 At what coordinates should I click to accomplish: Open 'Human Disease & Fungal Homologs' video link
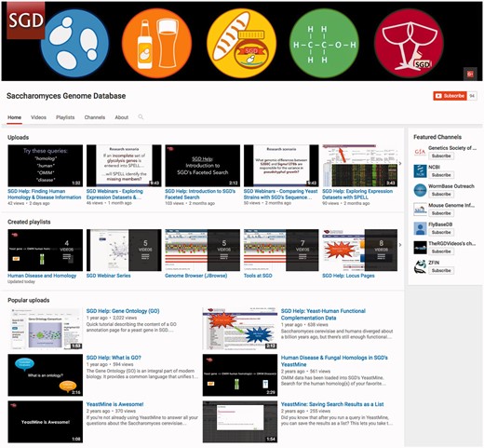pos(334,360)
